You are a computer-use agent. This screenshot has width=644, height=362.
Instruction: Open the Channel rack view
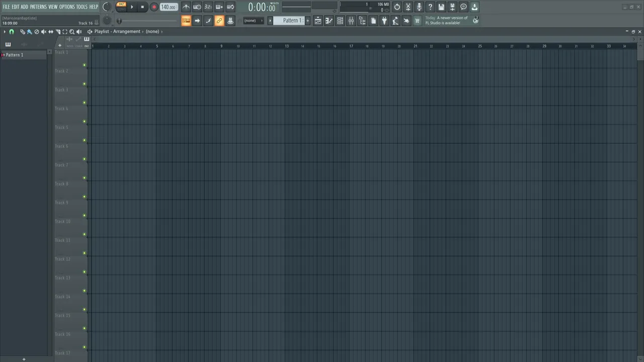click(340, 21)
